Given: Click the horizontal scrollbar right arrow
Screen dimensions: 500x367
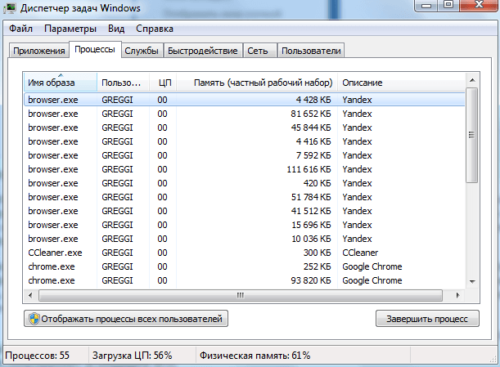Looking at the screenshot, I should click(458, 295).
